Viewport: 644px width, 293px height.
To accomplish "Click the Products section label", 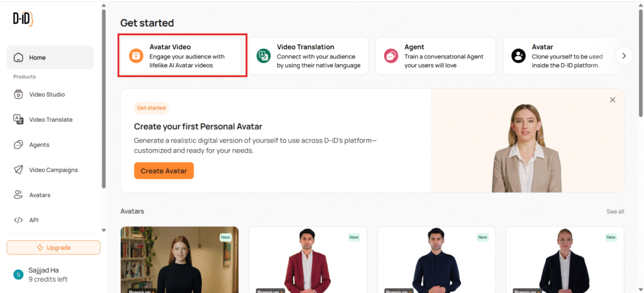I will 25,77.
